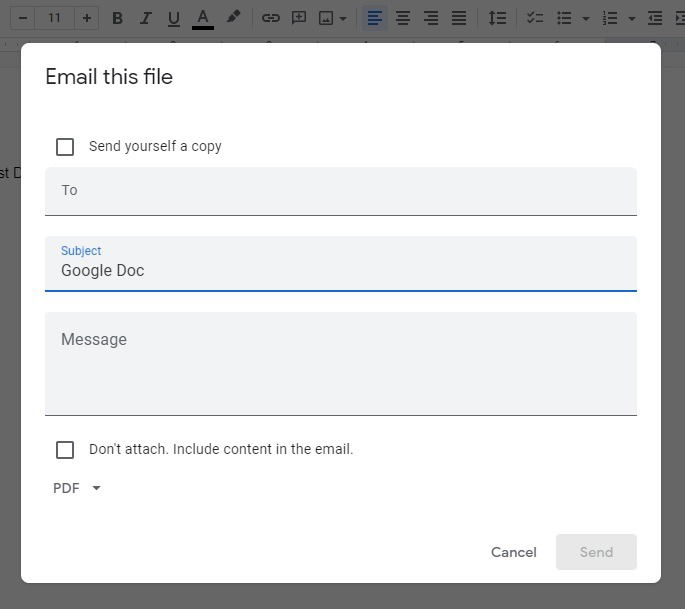
Task: Open the insert image dropdown arrow
Action: pos(343,18)
